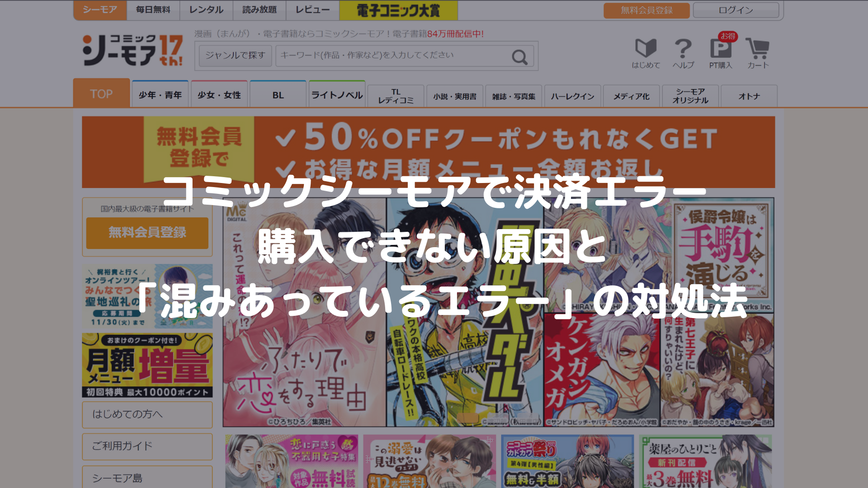Click the 50%OFFクーポン registration banner
Image resolution: width=868 pixels, height=488 pixels.
coord(428,152)
